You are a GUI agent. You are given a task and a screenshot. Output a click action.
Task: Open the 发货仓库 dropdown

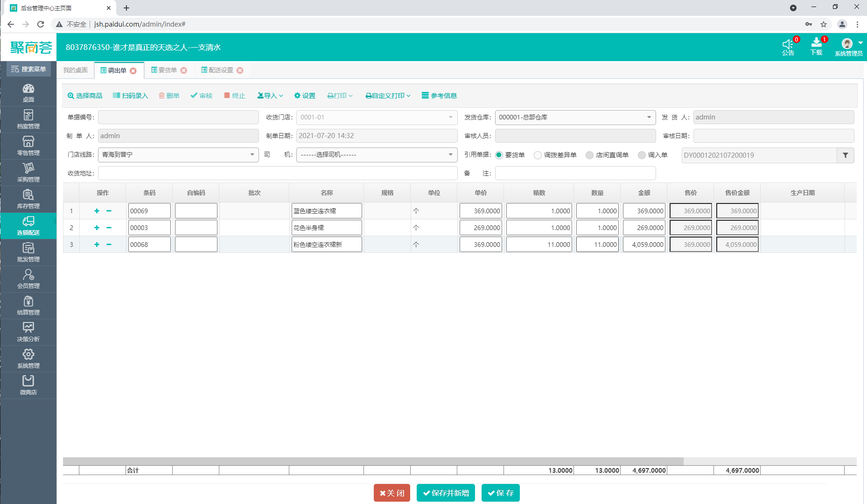click(575, 117)
